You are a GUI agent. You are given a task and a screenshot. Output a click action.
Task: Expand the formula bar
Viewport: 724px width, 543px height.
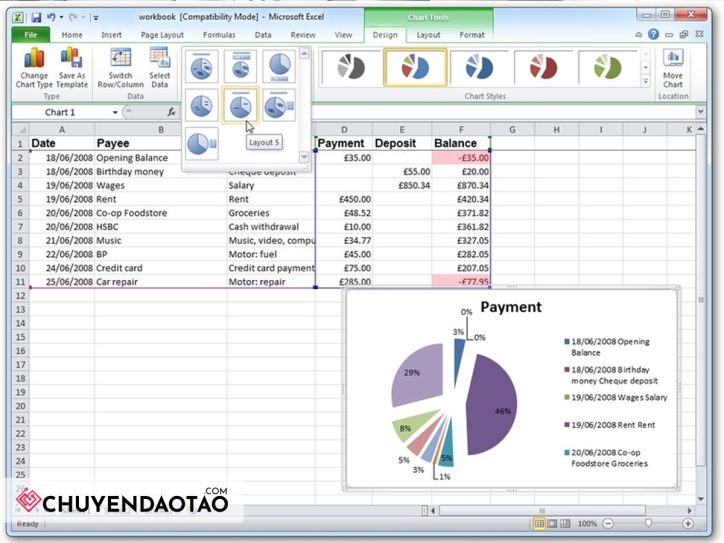click(700, 112)
